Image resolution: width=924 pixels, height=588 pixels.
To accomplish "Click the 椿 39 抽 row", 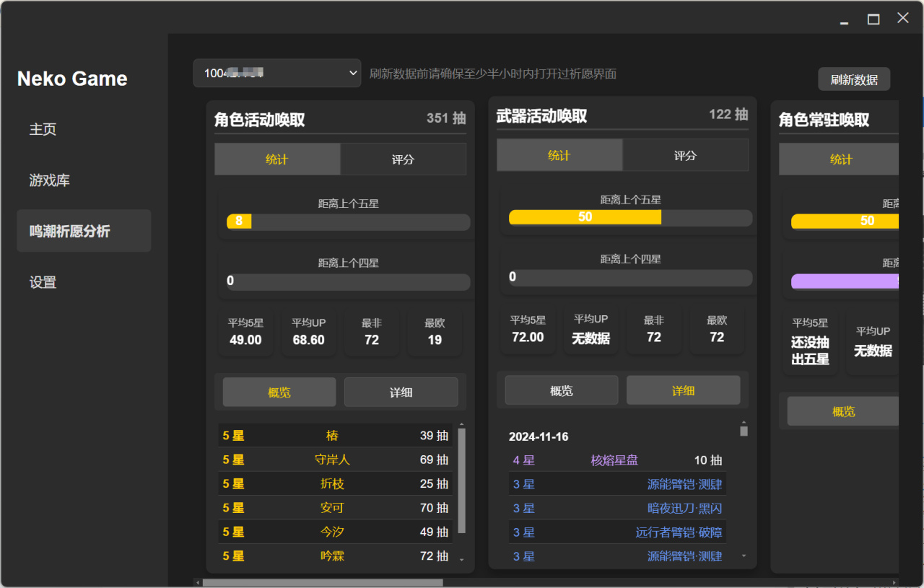I will (336, 436).
